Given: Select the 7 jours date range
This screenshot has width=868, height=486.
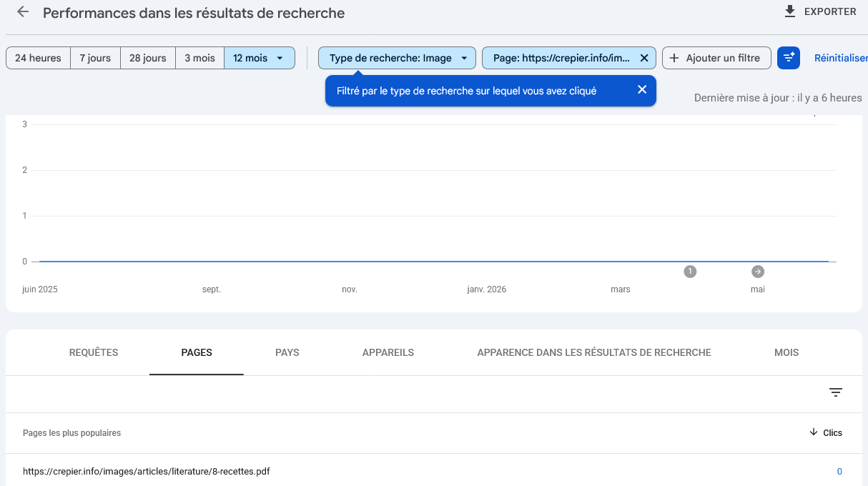Looking at the screenshot, I should [95, 58].
